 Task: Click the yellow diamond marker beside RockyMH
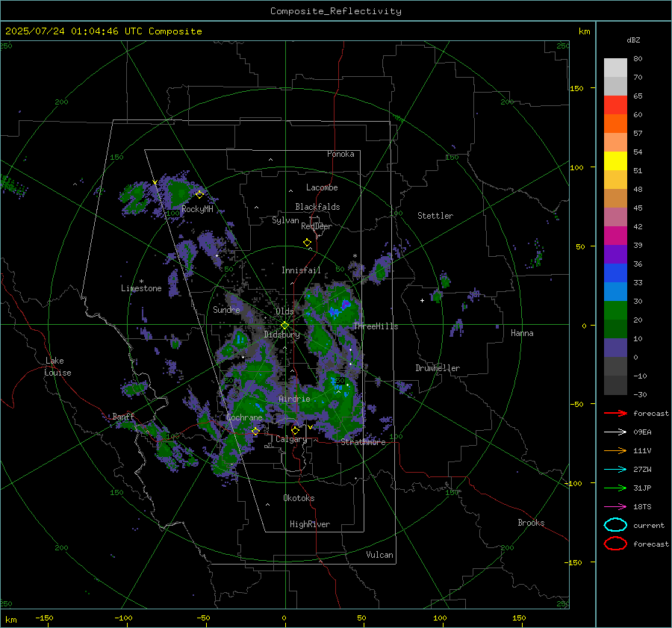pos(199,195)
